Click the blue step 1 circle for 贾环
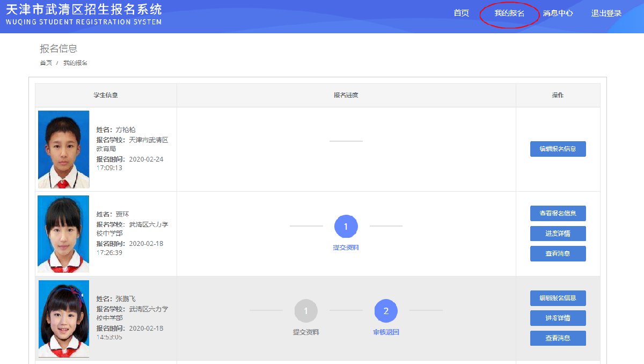This screenshot has width=644, height=364. (346, 227)
